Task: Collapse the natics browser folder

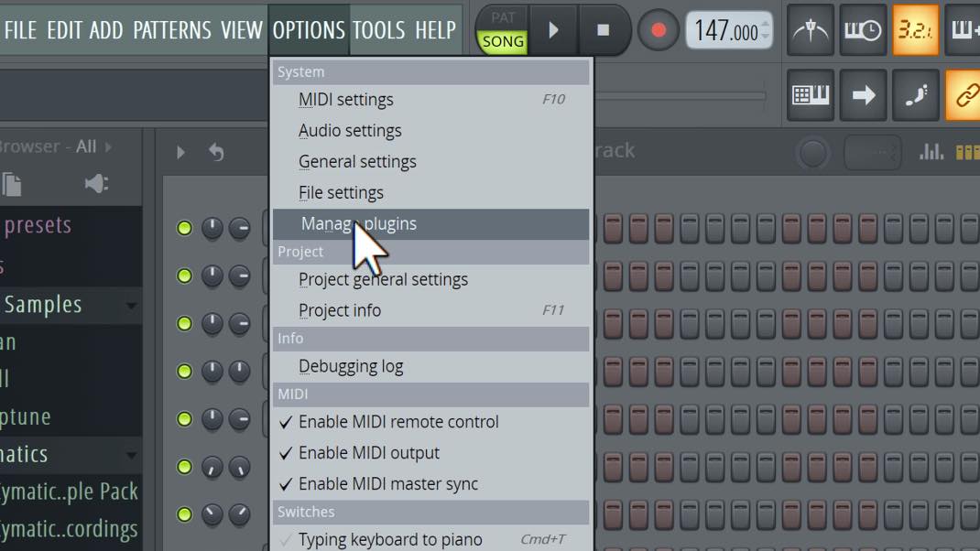Action: (71, 454)
